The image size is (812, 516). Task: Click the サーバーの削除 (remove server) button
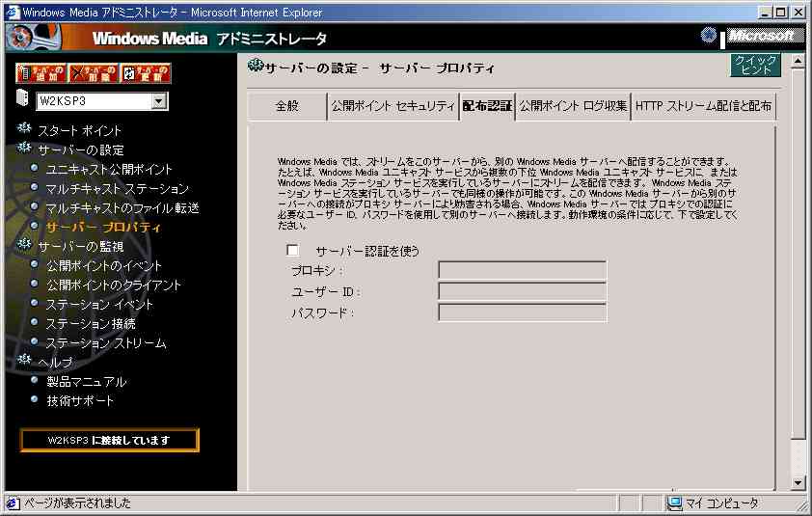(93, 73)
